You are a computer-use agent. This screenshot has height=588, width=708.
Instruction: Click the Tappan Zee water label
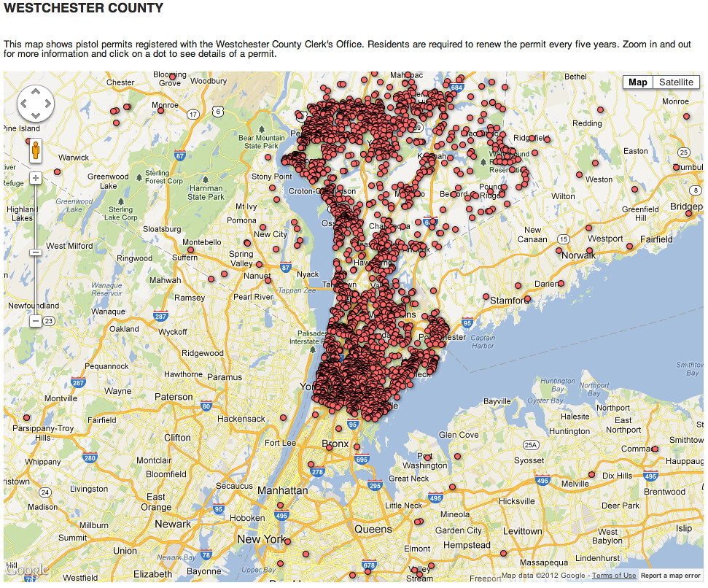click(x=297, y=290)
